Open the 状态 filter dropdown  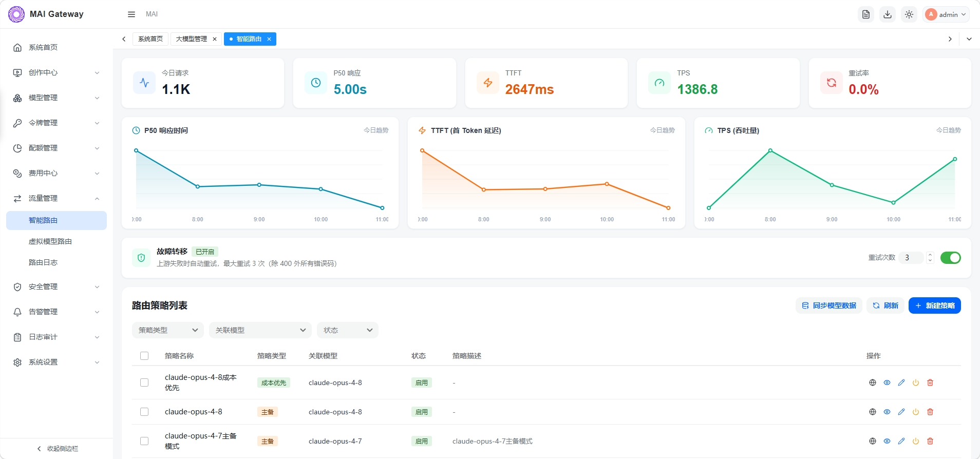(x=348, y=330)
